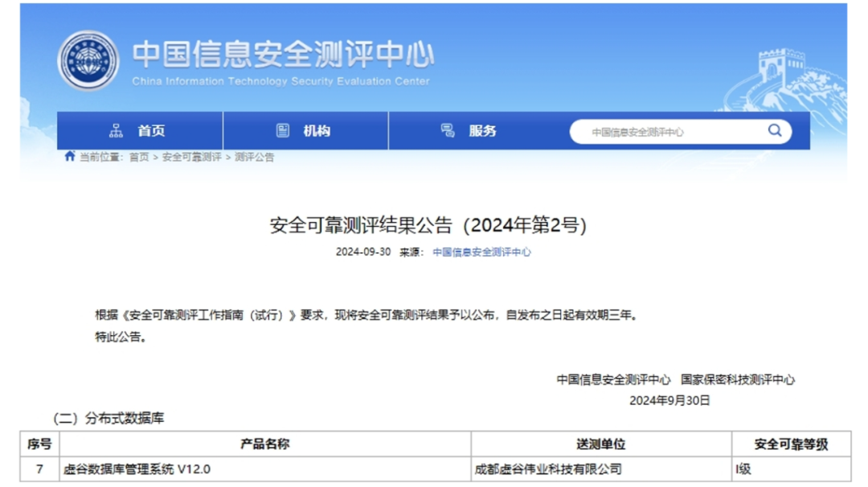The height and width of the screenshot is (487, 868).
Task: Follow the blue 中国信息安全测评中心 source link
Action: [x=481, y=252]
